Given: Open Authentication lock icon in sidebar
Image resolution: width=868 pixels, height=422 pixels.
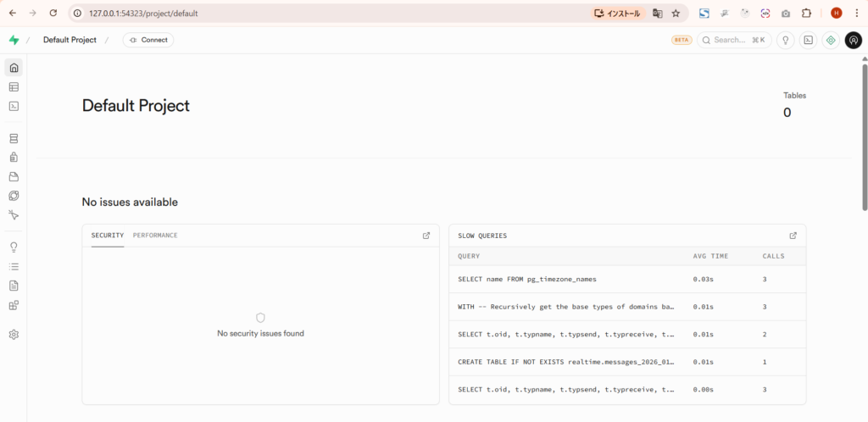Looking at the screenshot, I should point(14,157).
